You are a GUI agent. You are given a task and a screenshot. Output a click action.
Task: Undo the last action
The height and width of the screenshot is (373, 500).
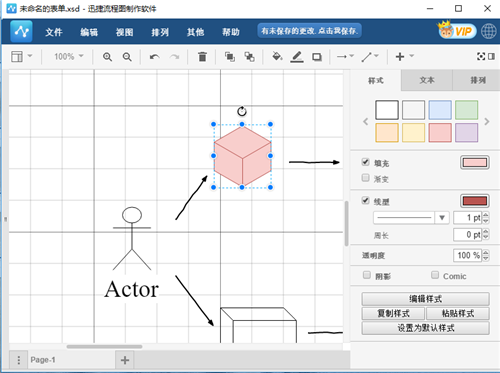(154, 57)
